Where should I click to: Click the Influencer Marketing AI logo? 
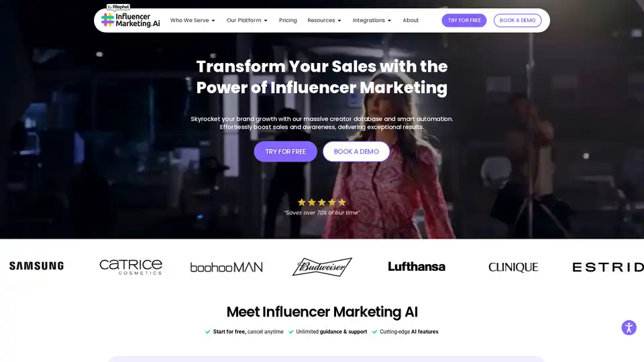[x=131, y=19]
